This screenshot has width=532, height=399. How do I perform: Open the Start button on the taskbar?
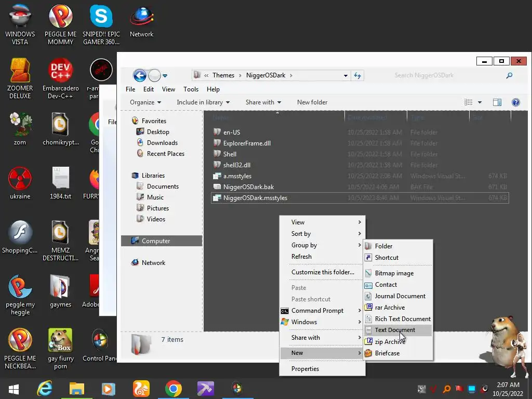pyautogui.click(x=14, y=389)
